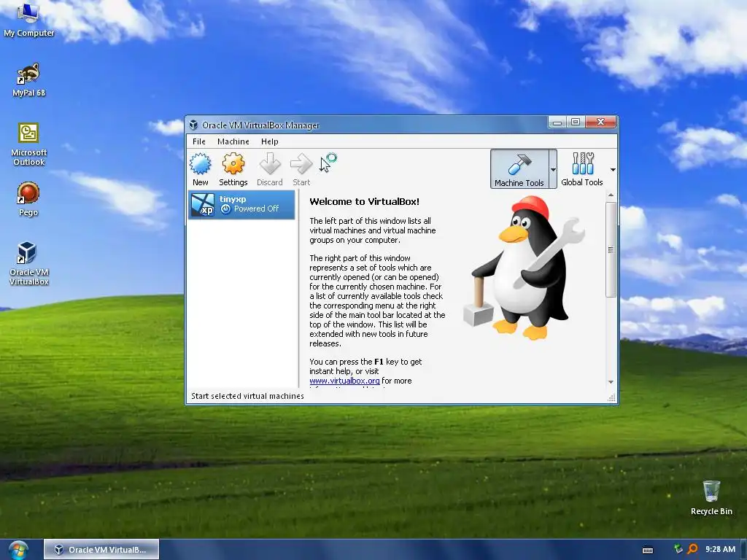Image resolution: width=747 pixels, height=560 pixels.
Task: Select the Global Tools button
Action: coord(581,169)
